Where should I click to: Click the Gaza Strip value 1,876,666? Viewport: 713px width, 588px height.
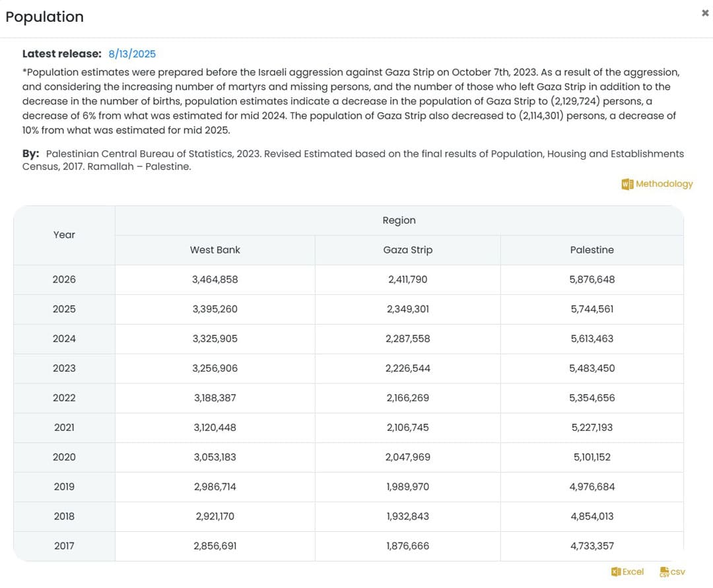[407, 546]
